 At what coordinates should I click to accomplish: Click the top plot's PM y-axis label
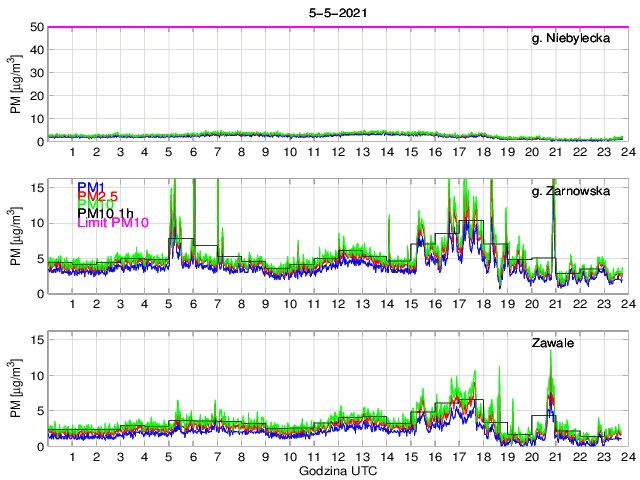16,84
